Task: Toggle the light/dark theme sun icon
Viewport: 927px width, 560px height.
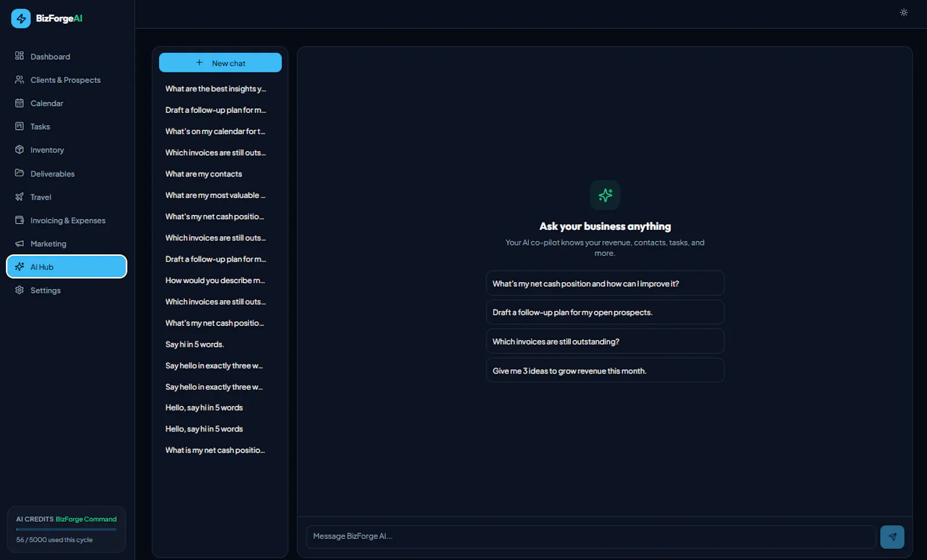Action: tap(903, 12)
